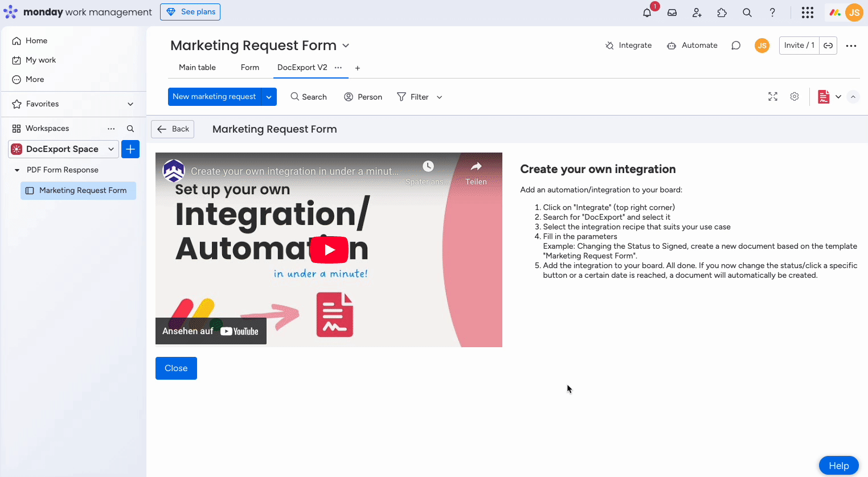Click the Ansehen auf YouTube link
This screenshot has height=477, width=868.
click(x=211, y=331)
